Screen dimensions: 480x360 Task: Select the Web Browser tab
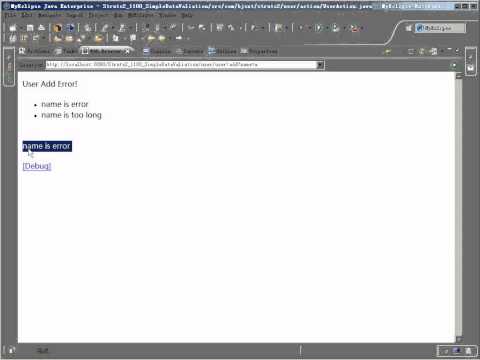coord(105,51)
